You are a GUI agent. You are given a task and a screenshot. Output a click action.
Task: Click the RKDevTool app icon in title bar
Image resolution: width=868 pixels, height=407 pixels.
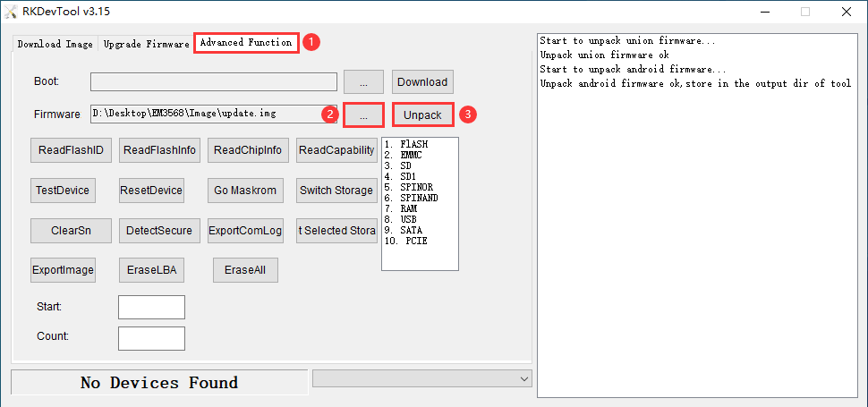(13, 12)
